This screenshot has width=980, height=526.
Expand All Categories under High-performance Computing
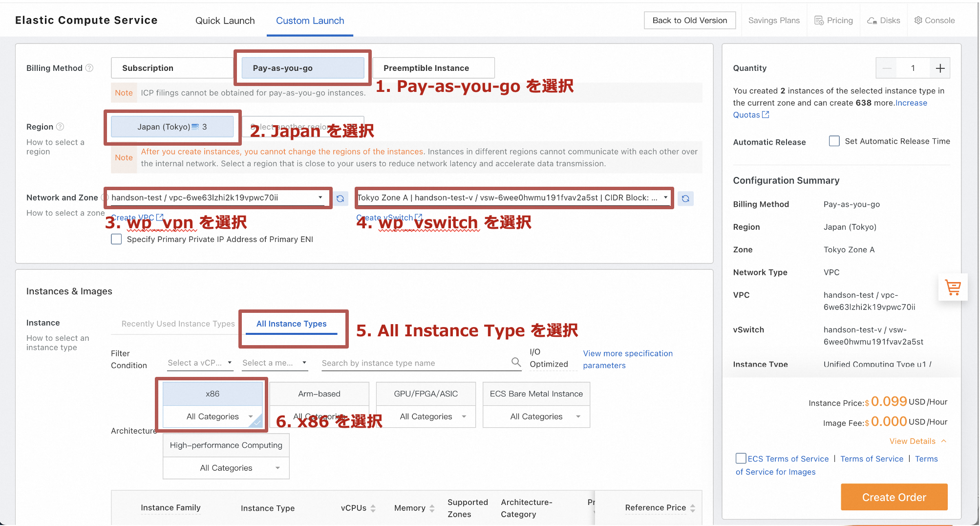(226, 468)
